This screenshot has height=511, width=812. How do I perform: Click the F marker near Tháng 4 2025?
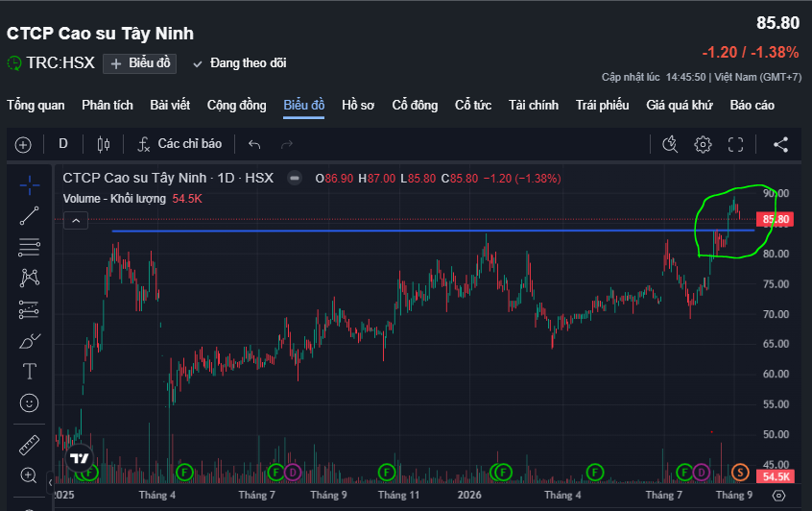[x=184, y=473]
